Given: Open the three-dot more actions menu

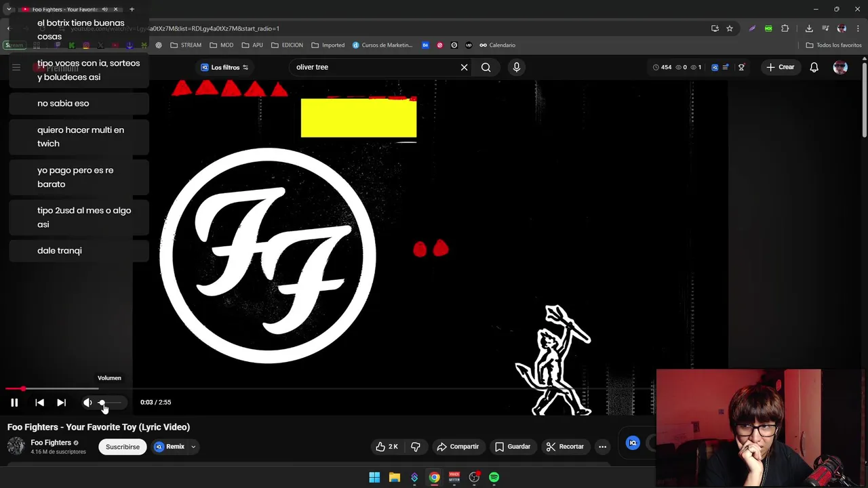Looking at the screenshot, I should (602, 447).
